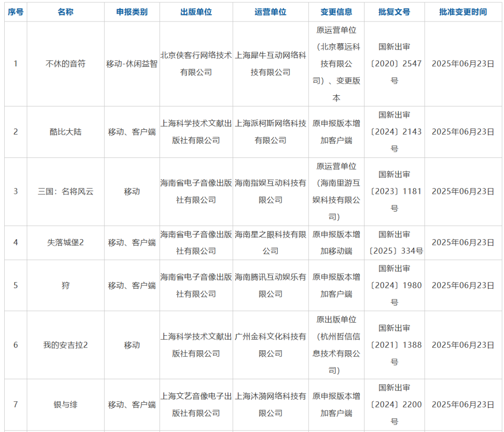The width and height of the screenshot is (504, 432).
Task: Click operator 广州金科文化科技有限公司
Action: [270, 345]
